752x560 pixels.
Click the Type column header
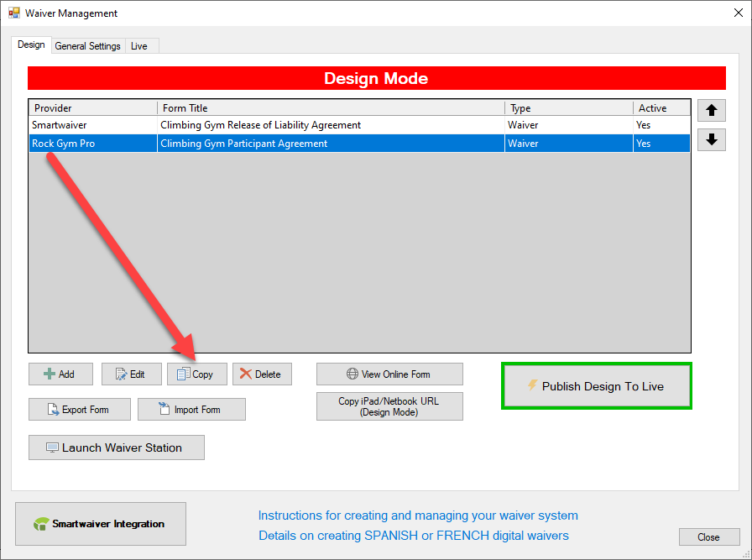(x=569, y=108)
